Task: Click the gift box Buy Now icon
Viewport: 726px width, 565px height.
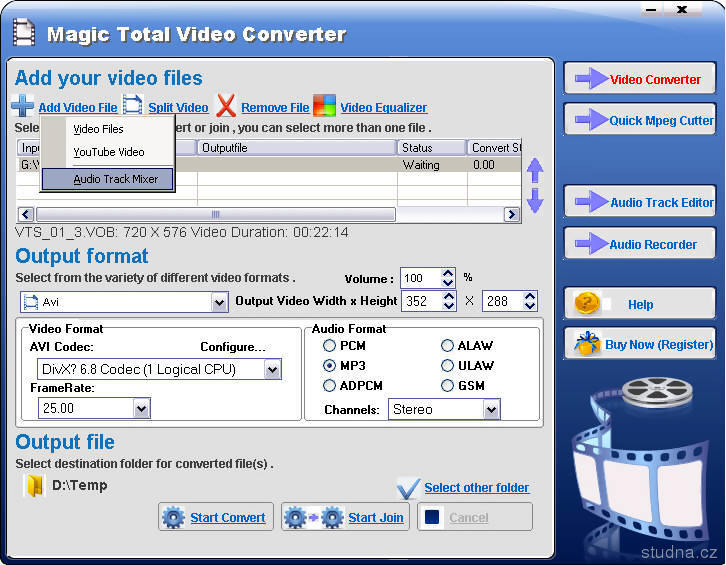Action: pyautogui.click(x=587, y=344)
